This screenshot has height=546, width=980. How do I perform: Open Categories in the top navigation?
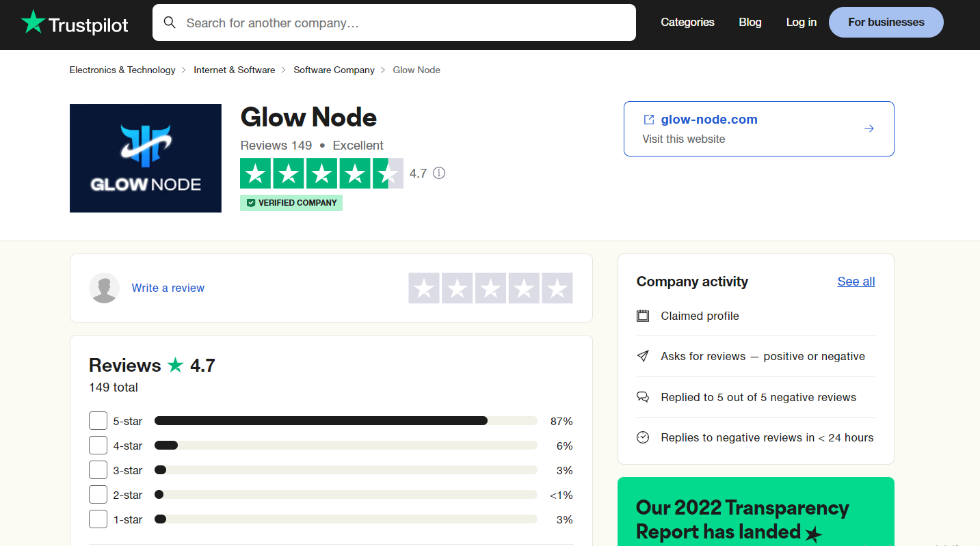click(687, 23)
